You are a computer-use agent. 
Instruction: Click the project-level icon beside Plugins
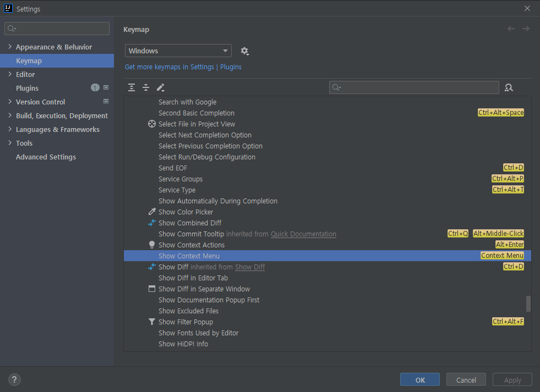[106, 87]
